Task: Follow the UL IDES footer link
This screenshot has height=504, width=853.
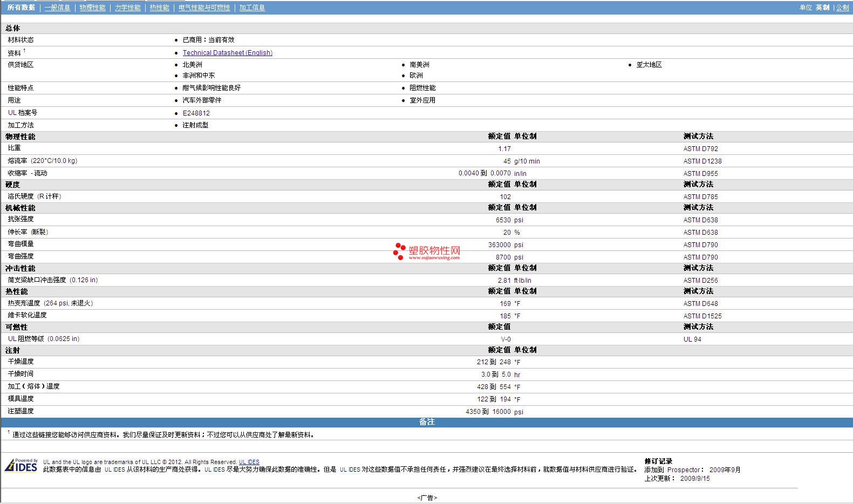Action: (249, 462)
